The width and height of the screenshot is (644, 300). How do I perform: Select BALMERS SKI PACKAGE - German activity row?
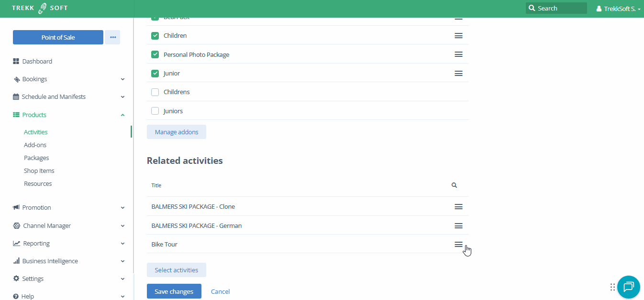pos(196,225)
